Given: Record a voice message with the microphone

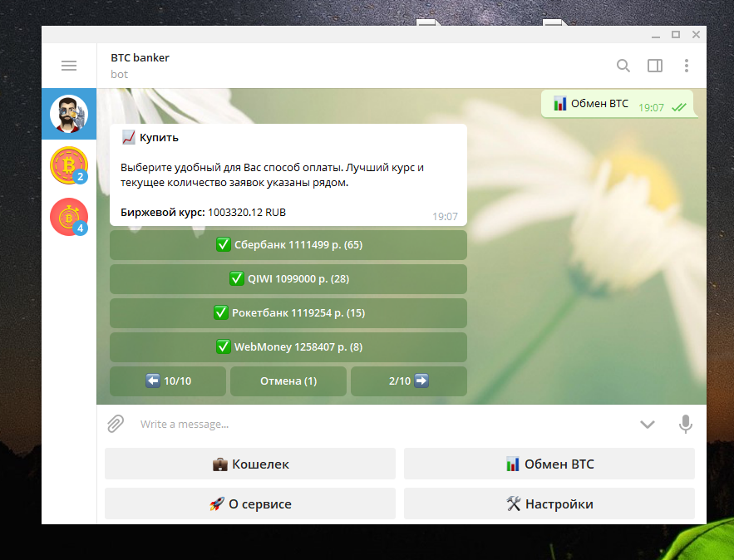Looking at the screenshot, I should tap(685, 424).
